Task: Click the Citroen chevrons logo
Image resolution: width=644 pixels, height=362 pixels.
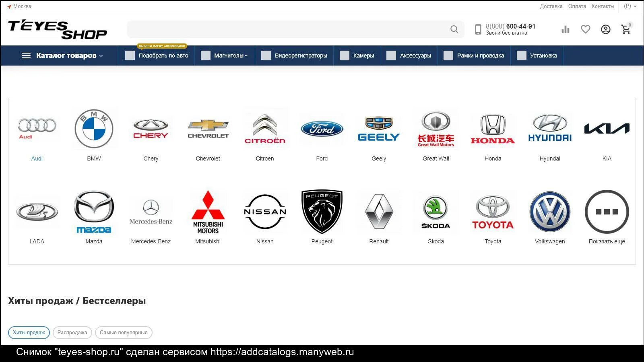Action: [265, 129]
